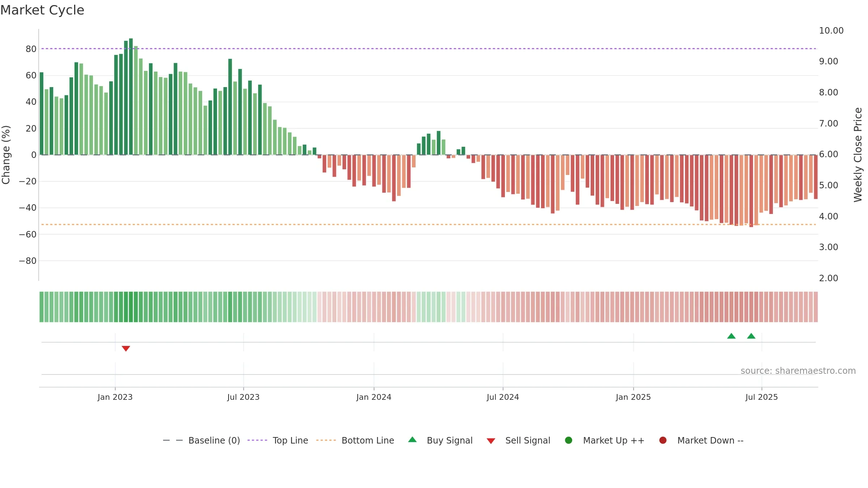868x488 pixels.
Task: Click the 2.00 price axis tick
Action: click(829, 278)
